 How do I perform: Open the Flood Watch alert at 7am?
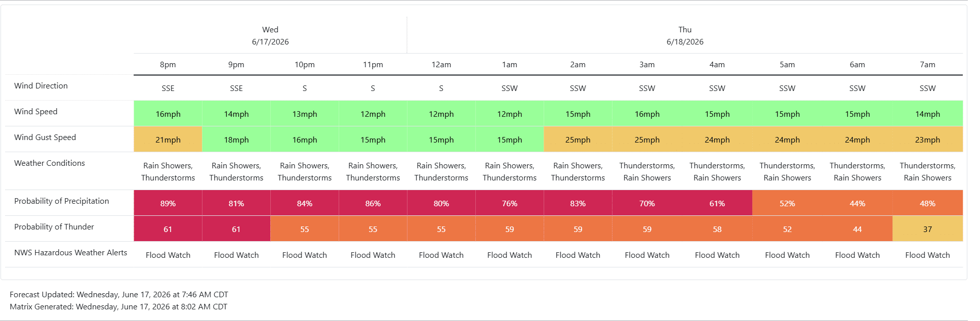click(x=927, y=255)
